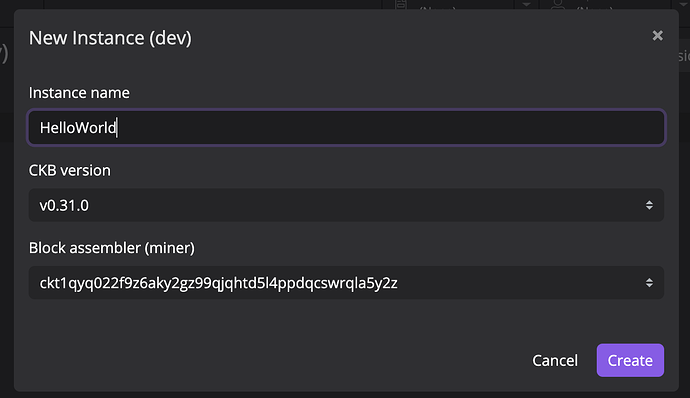The image size is (690, 398).
Task: Click the Cancel button
Action: point(555,361)
